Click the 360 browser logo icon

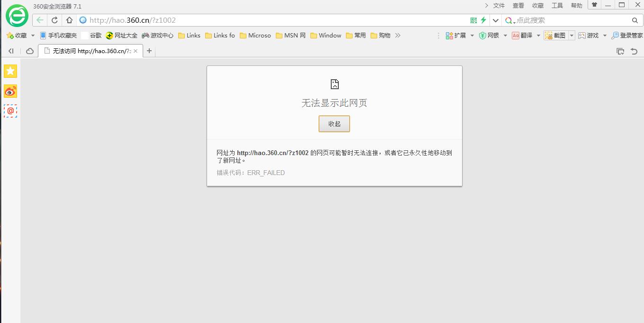click(17, 16)
